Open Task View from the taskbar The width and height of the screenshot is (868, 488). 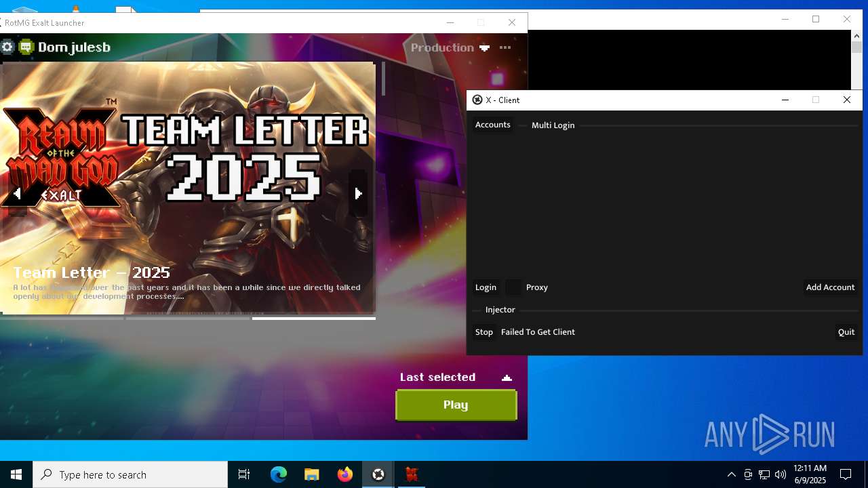tap(244, 474)
